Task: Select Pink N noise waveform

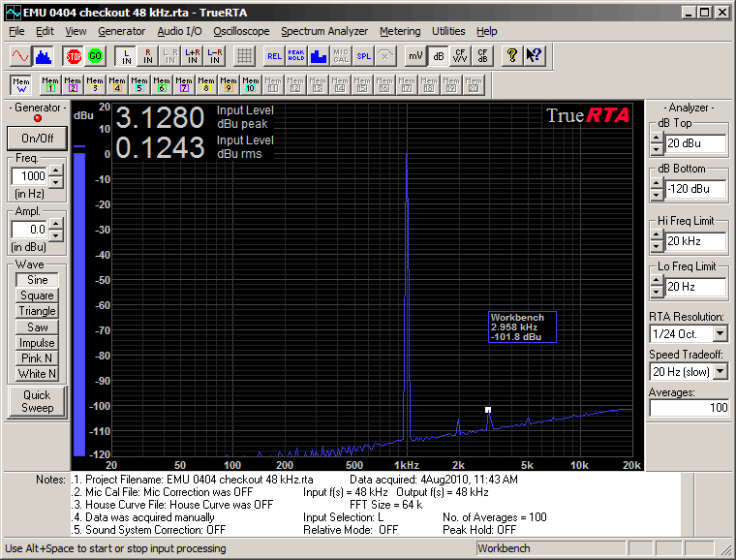Action: coord(37,358)
